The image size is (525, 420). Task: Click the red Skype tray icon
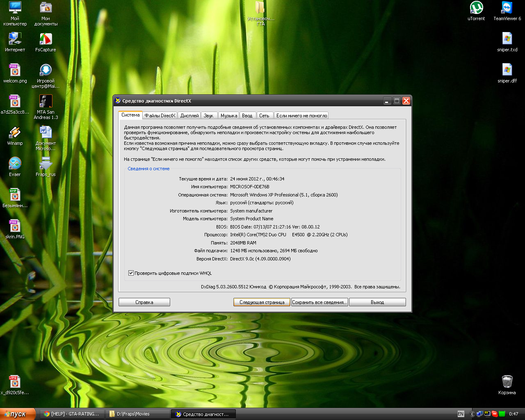pyautogui.click(x=494, y=414)
